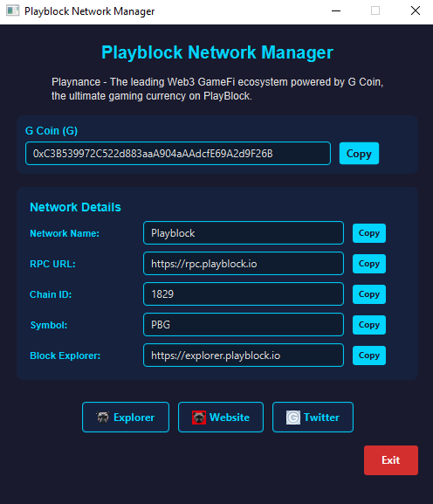Copy the Block Explorer URL
Viewport: 433px width, 504px height.
click(x=369, y=356)
